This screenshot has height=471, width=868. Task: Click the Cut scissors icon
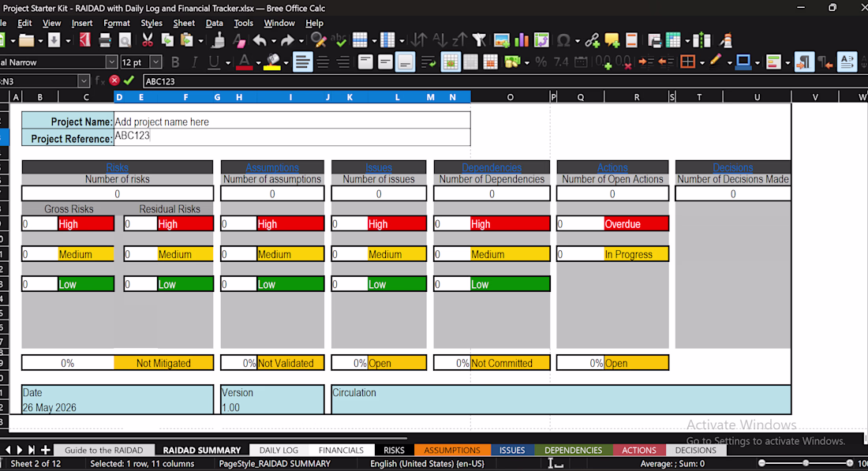coord(148,40)
